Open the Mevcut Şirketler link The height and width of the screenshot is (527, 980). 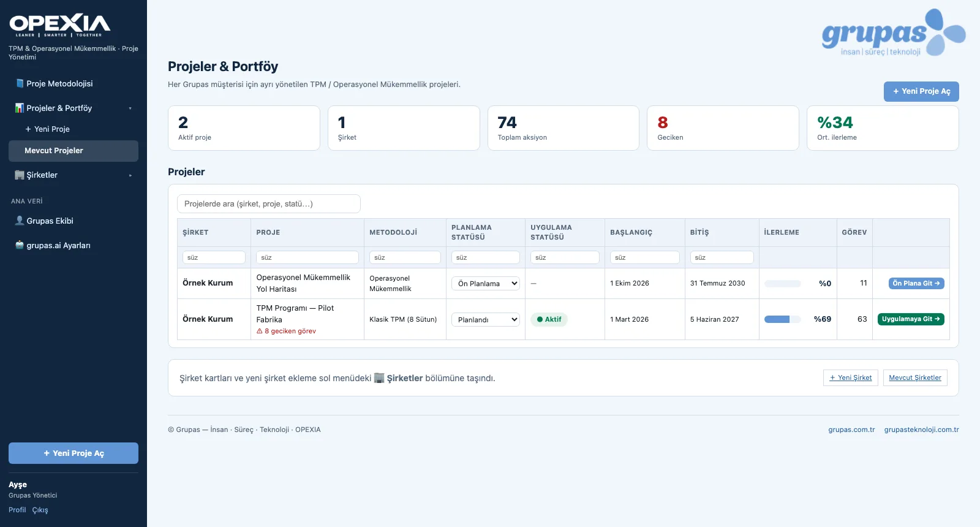point(915,377)
